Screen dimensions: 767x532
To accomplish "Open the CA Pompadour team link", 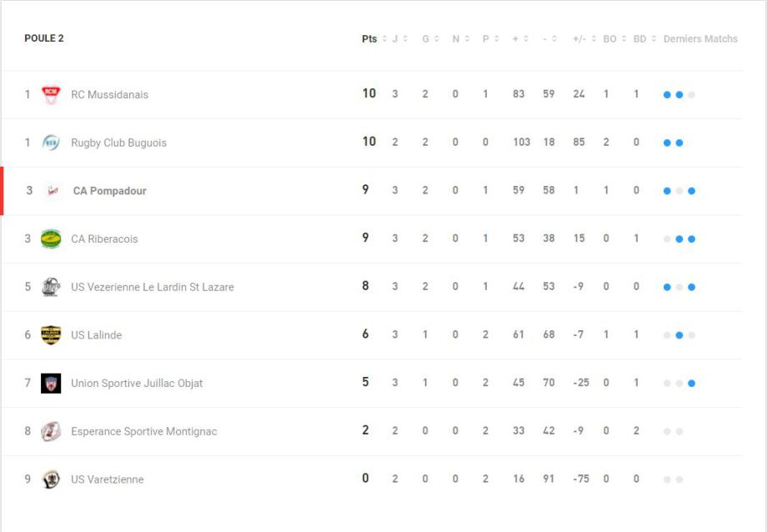I will (109, 191).
